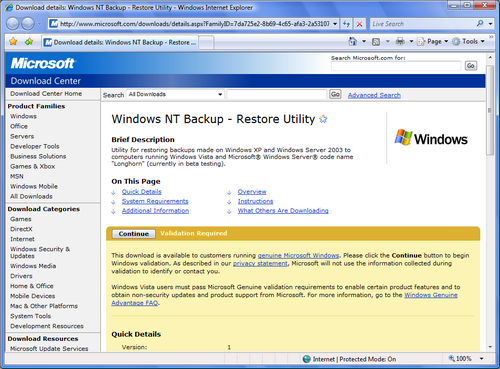Click the star icon beside Restore Utility title
Screen dimensions: 500x369
point(323,119)
